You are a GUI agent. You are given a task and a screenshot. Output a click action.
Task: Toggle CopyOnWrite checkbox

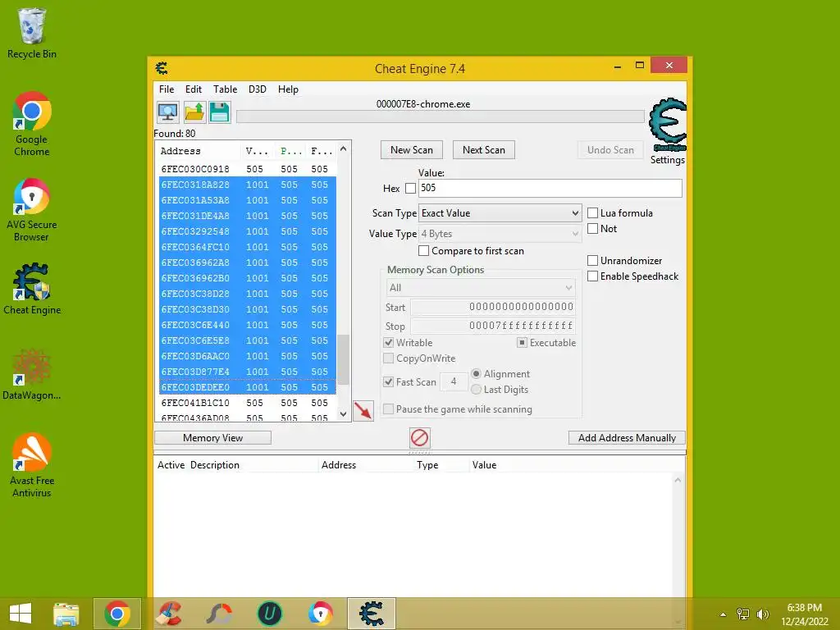(388, 358)
